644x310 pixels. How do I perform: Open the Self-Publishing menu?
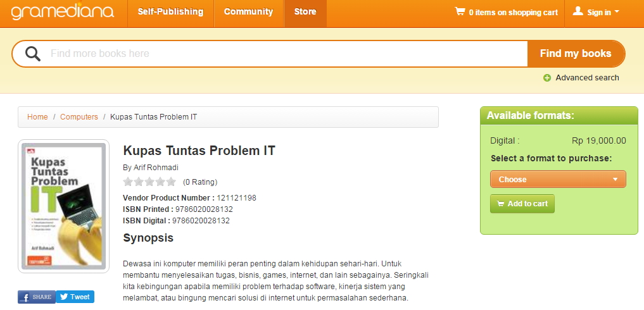[x=170, y=12]
